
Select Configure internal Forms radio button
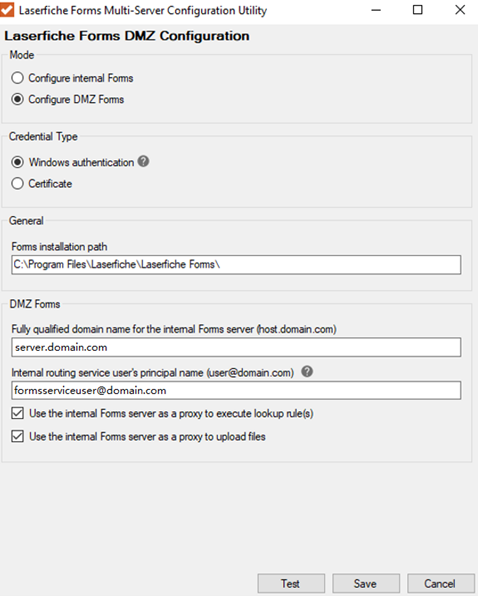point(17,78)
